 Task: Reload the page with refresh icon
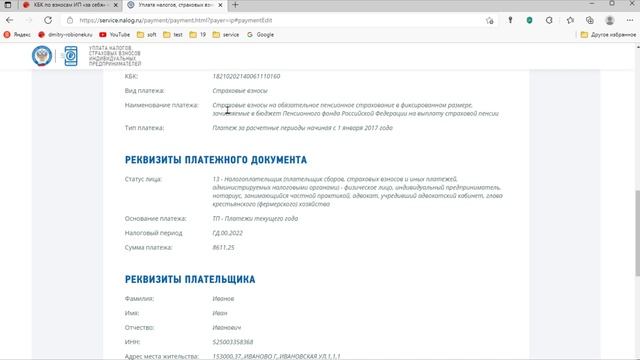coord(48,20)
